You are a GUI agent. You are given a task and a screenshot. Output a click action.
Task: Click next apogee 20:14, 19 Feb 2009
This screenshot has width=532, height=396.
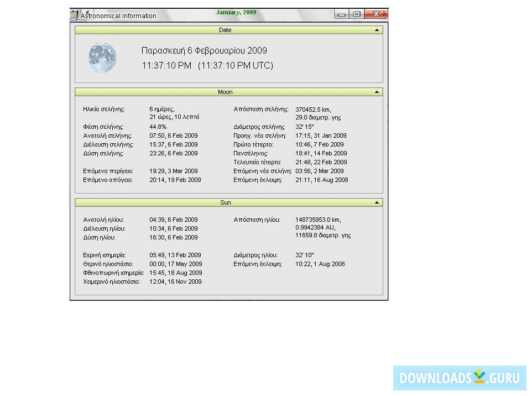click(x=175, y=180)
